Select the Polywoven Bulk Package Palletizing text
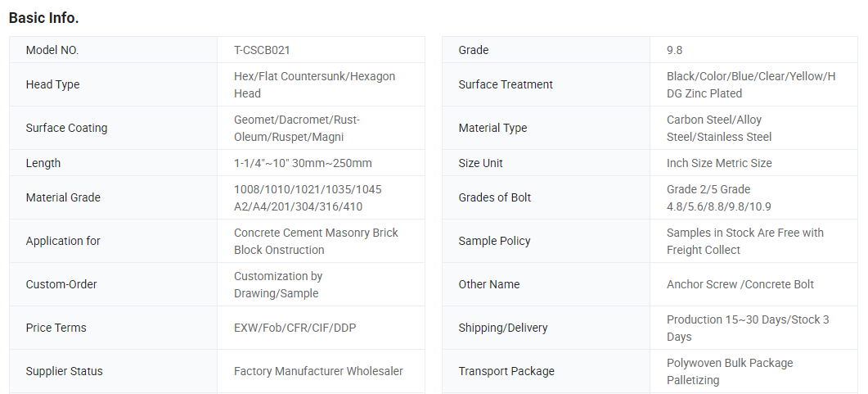Screen dimensions: 868x394 coord(730,371)
